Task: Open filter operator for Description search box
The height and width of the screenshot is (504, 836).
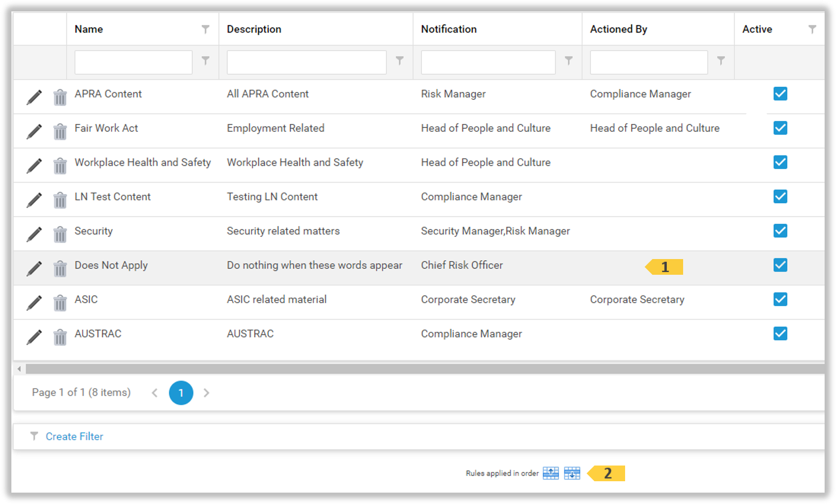Action: click(400, 61)
